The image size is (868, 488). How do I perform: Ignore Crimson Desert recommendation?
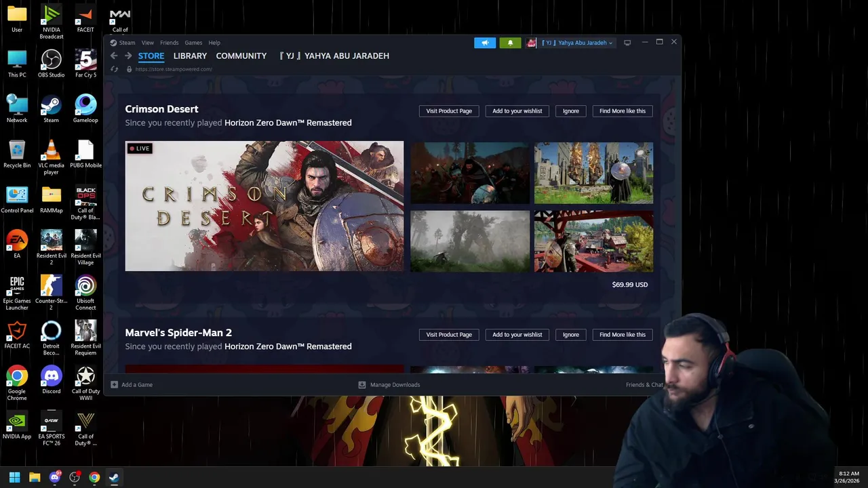[x=571, y=111]
